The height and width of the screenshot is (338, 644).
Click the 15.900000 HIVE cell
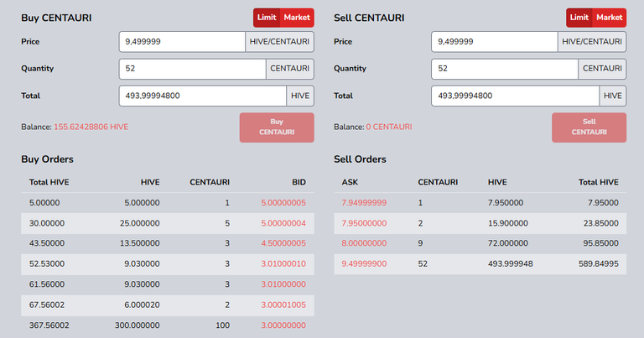tap(508, 223)
